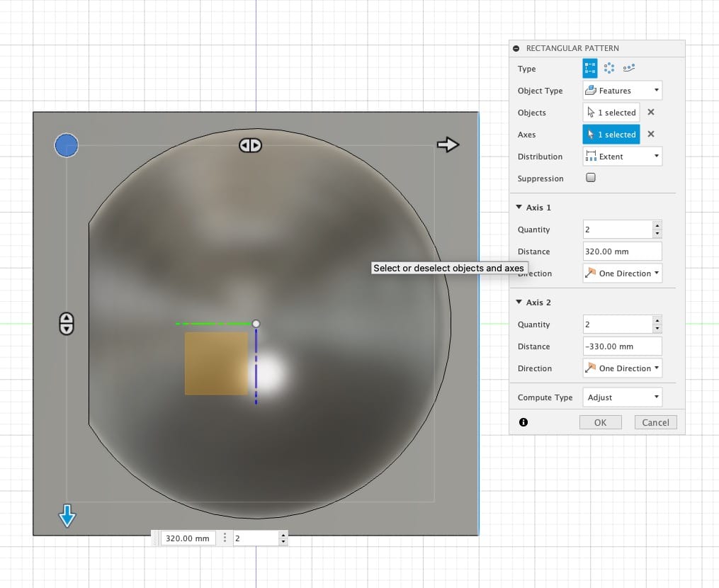Increase Axis 1 Quantity with up arrow

(x=657, y=225)
